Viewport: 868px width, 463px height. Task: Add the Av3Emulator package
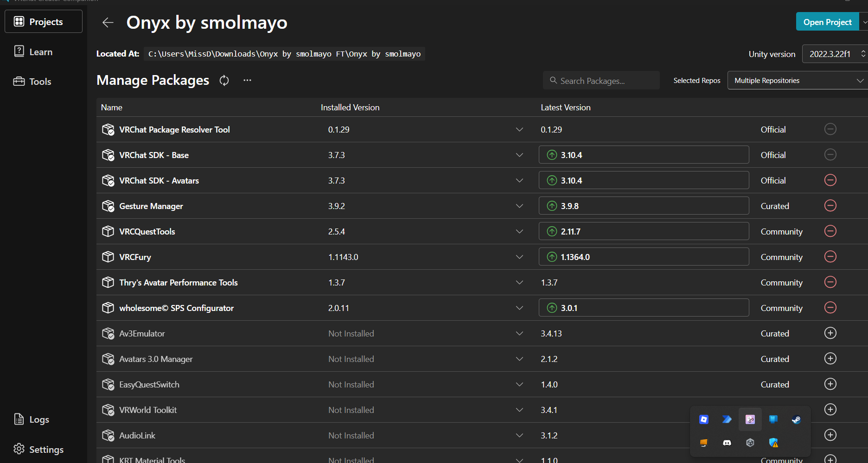coord(830,333)
